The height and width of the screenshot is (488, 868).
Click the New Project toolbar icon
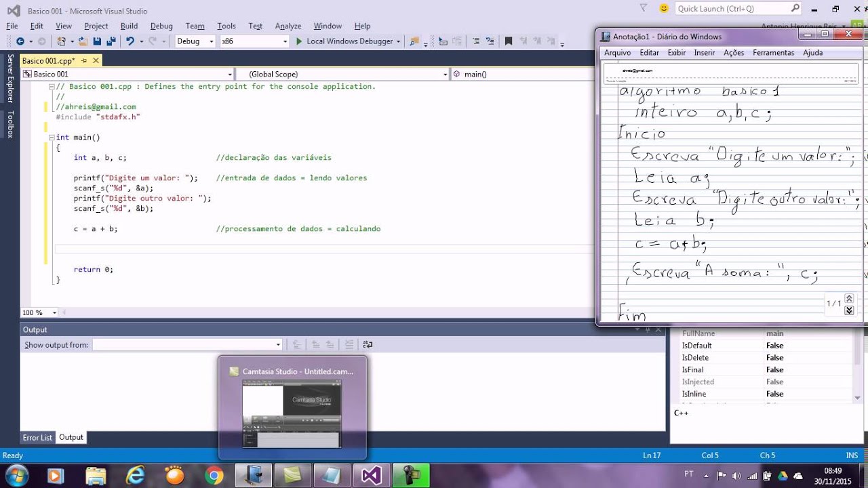pyautogui.click(x=62, y=41)
